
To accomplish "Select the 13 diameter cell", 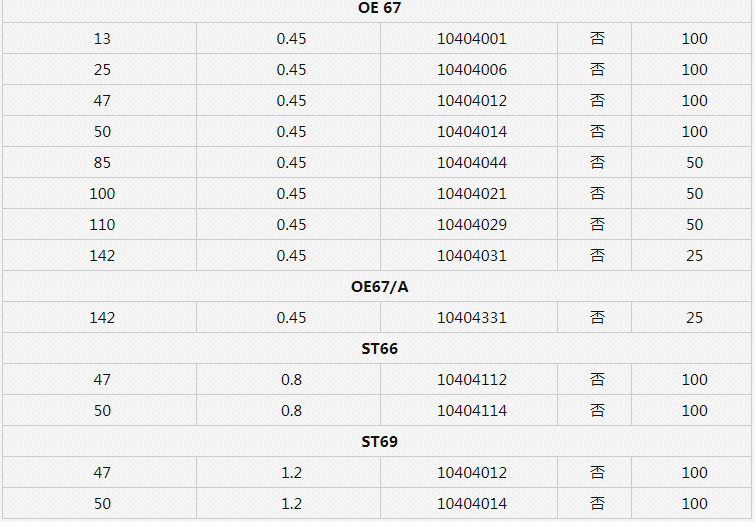I will 102,39.
